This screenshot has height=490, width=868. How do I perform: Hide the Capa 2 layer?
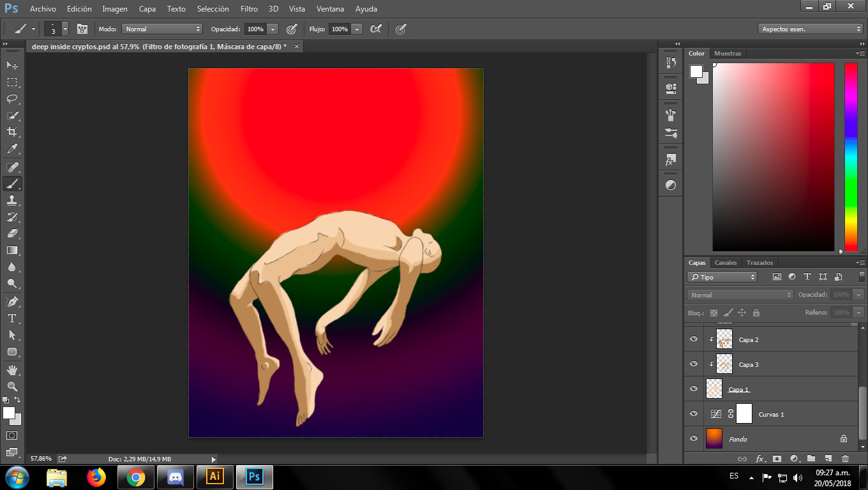click(694, 339)
